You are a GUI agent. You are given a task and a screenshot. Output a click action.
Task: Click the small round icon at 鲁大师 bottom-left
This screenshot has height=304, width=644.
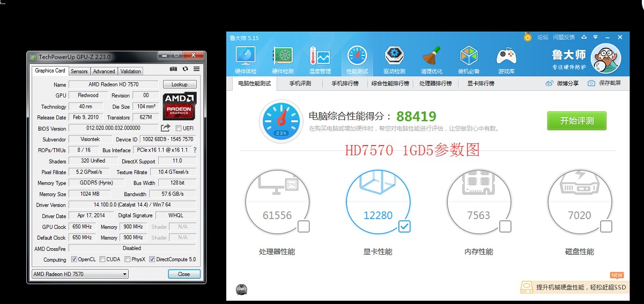pyautogui.click(x=241, y=290)
